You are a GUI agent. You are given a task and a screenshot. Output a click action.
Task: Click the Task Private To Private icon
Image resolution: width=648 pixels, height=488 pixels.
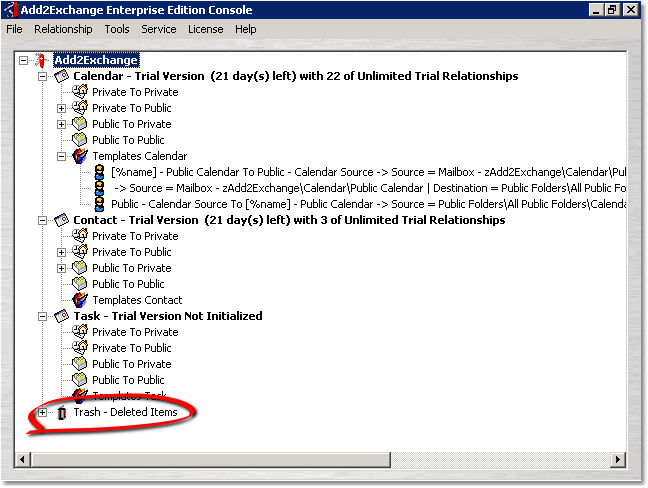[x=80, y=332]
